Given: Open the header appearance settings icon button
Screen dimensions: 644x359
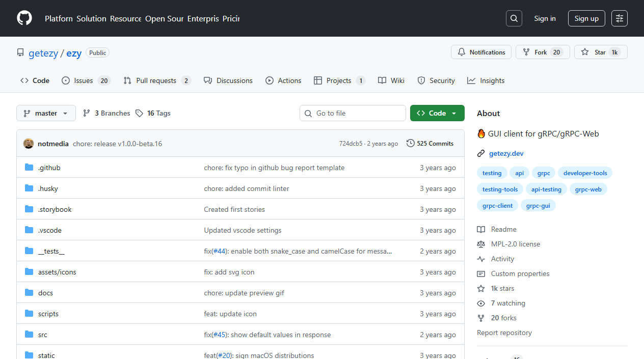Looking at the screenshot, I should (x=620, y=18).
